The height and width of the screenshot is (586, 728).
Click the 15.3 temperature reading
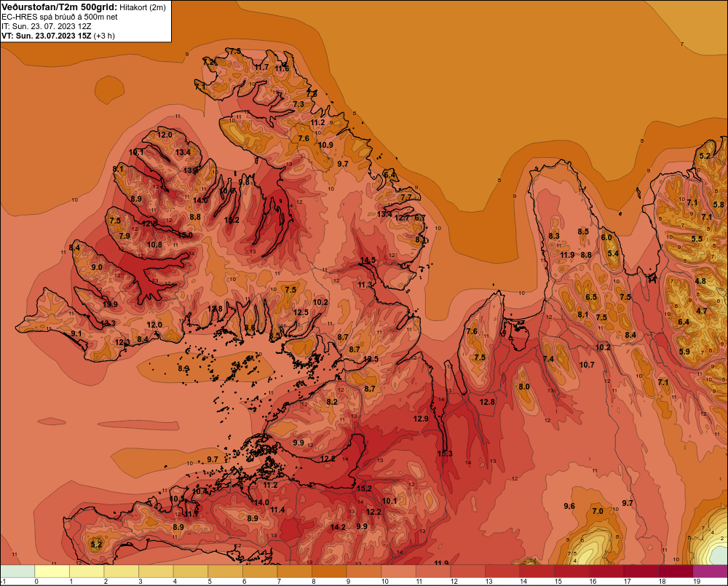[x=445, y=454]
